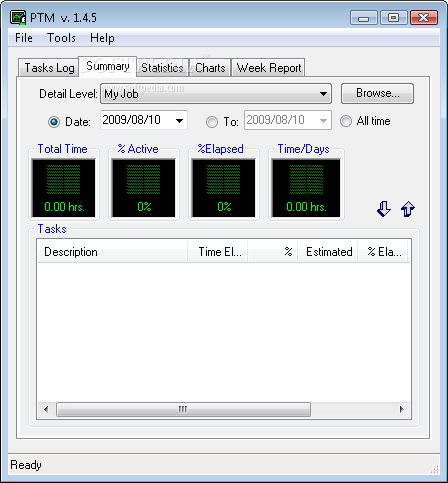Switch to the Tasks Log tab
Image resolution: width=448 pixels, height=483 pixels.
pos(49,68)
